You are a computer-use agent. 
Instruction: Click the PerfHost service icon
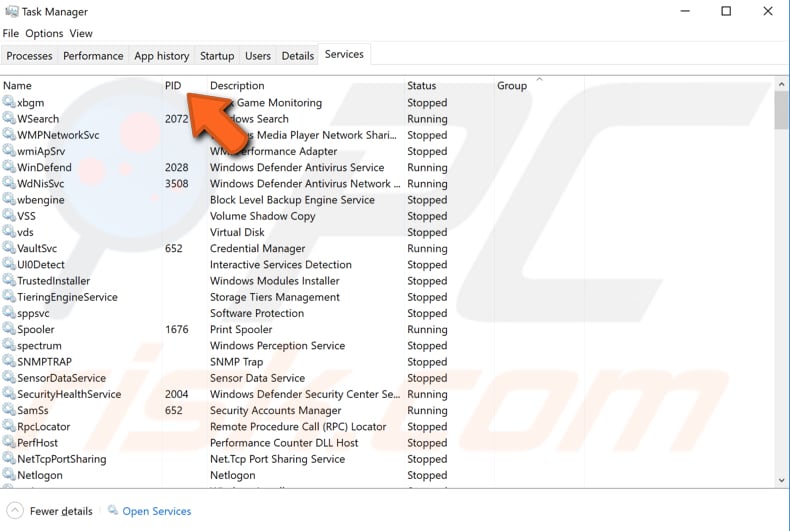click(x=9, y=442)
